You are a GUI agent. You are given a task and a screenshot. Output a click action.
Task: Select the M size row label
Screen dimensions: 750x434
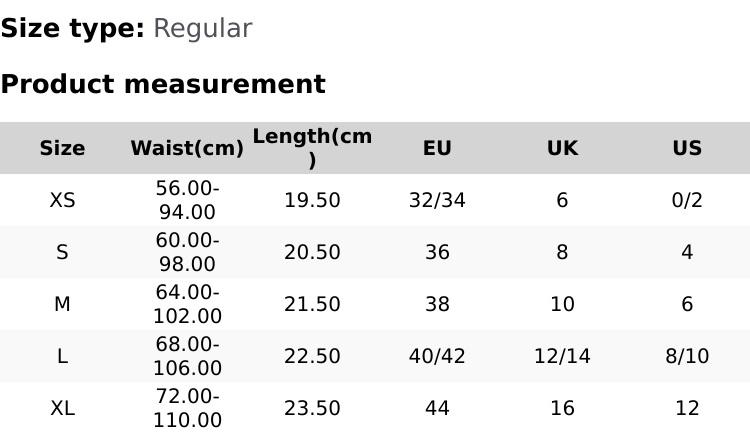tap(62, 304)
